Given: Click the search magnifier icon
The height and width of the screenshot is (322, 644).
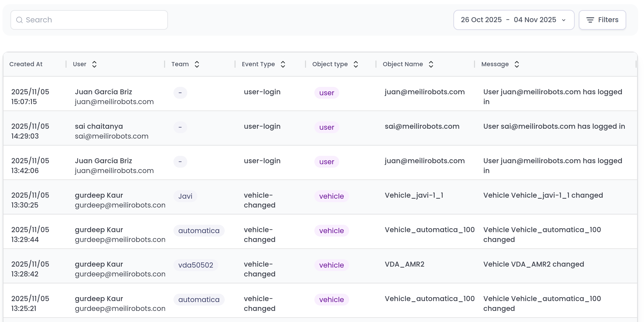Looking at the screenshot, I should click(x=19, y=20).
